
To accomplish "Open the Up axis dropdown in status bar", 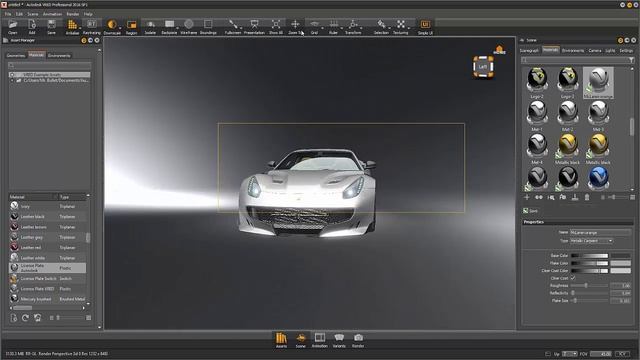I will (570, 354).
